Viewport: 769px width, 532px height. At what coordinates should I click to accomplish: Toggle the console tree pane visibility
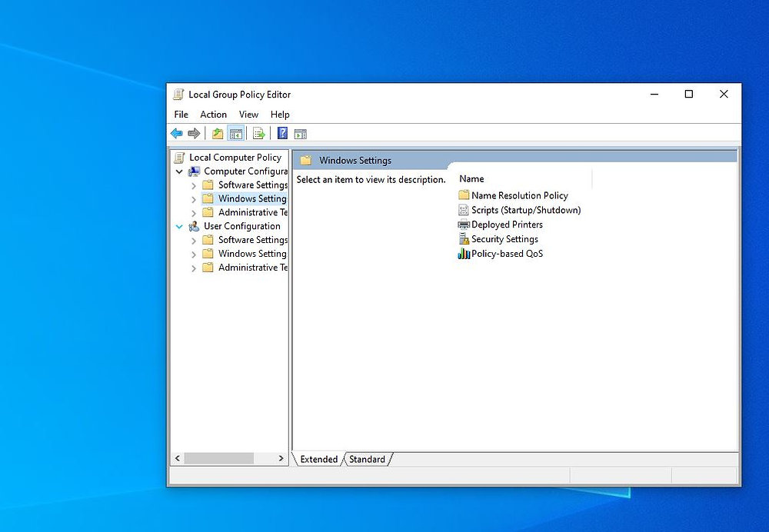(x=236, y=133)
